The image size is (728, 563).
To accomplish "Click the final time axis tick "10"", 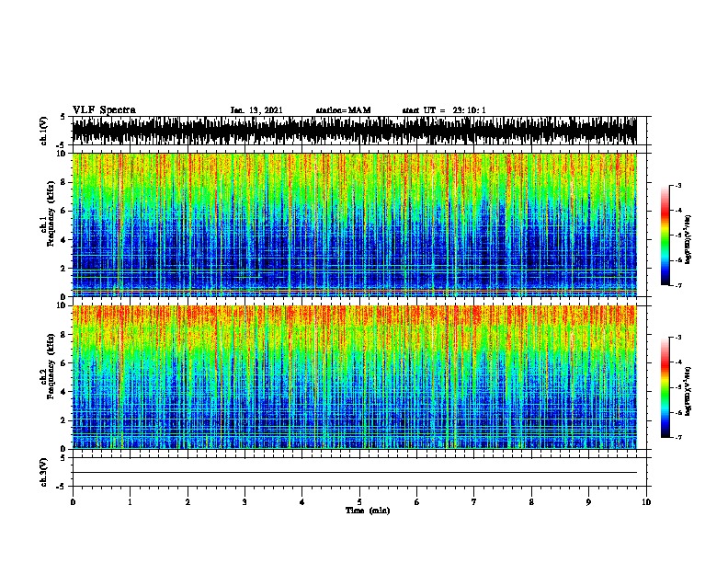I will [x=646, y=502].
